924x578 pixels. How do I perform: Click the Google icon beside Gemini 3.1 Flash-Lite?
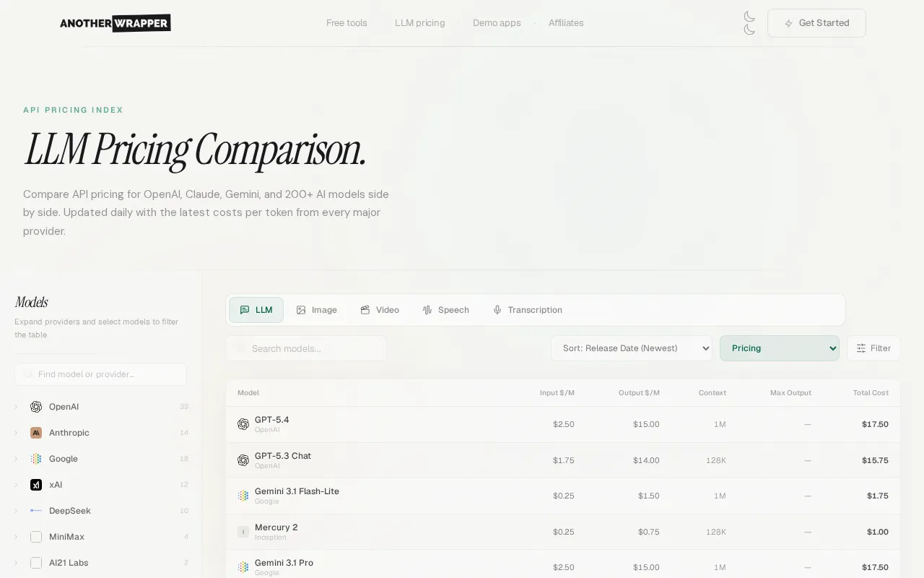pyautogui.click(x=243, y=496)
